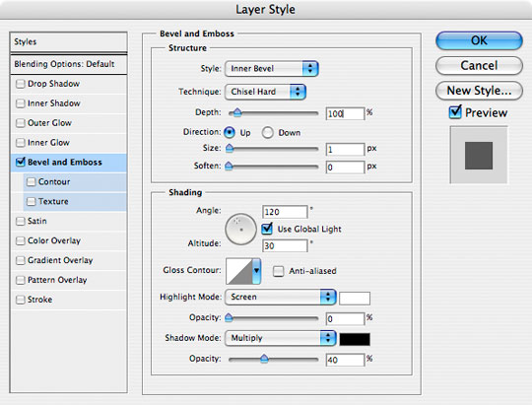Click the New Style... button

point(479,91)
